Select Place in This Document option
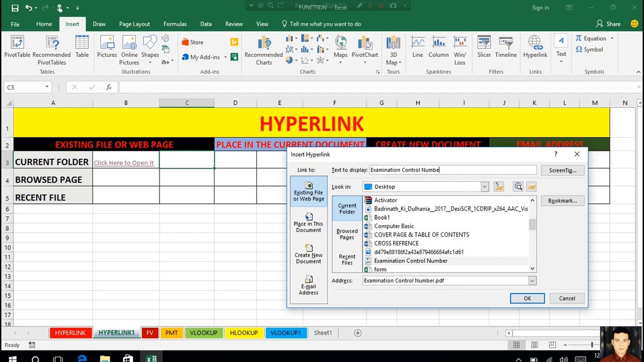Screen dimensions: 644x362 pos(308,223)
